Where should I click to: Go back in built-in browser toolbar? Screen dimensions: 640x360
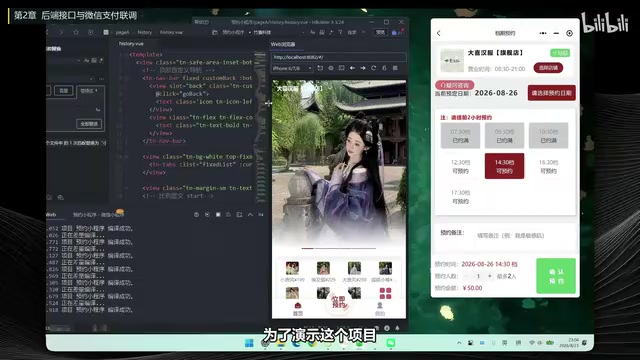point(352,68)
